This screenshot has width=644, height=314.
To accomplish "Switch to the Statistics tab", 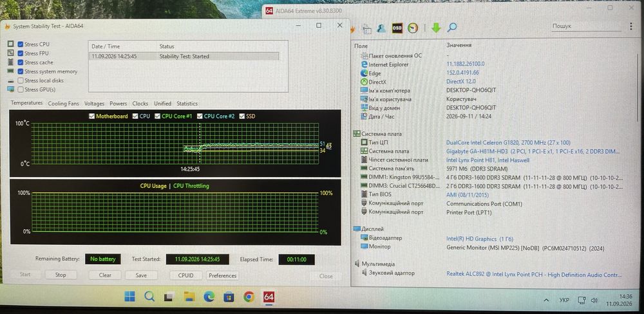I will point(187,104).
